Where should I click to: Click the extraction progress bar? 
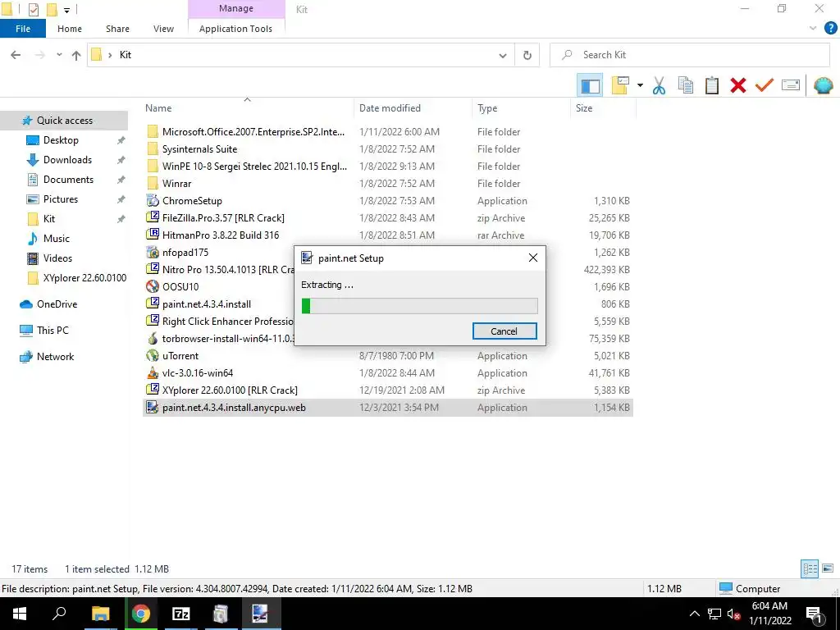pos(419,306)
